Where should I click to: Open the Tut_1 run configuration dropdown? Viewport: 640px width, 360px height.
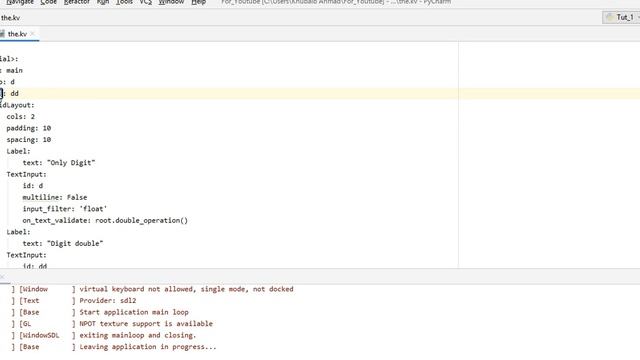[x=621, y=17]
